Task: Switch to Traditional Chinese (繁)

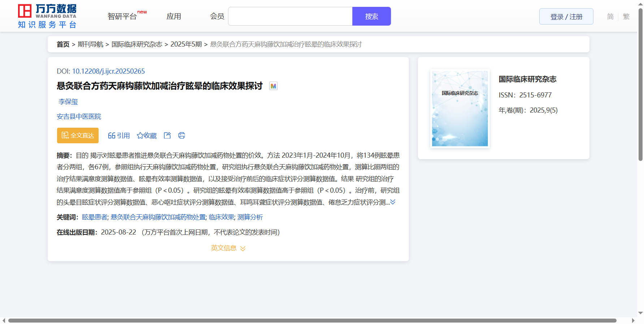Action: 626,17
